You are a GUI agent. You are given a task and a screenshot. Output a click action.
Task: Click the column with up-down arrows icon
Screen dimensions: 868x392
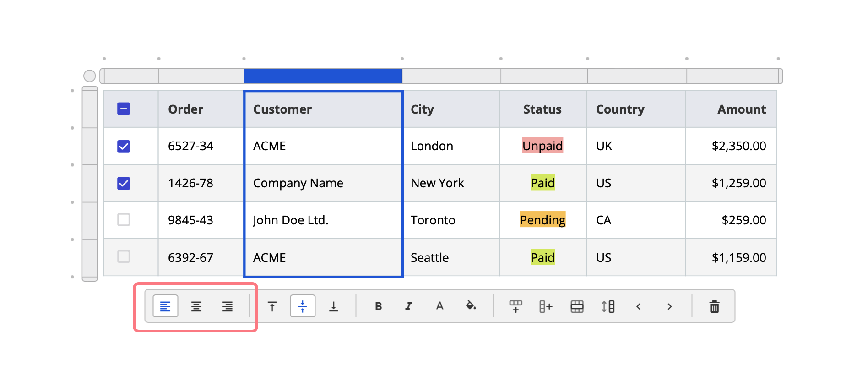608,306
